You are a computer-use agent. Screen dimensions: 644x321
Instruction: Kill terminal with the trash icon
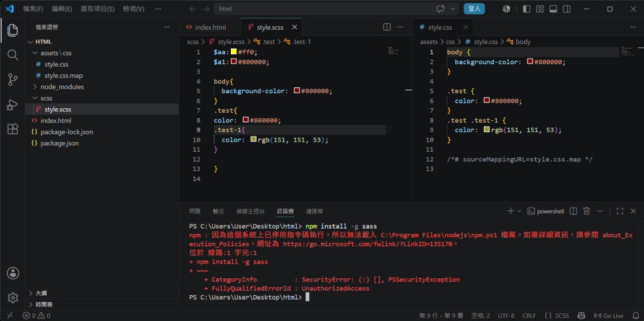point(587,211)
